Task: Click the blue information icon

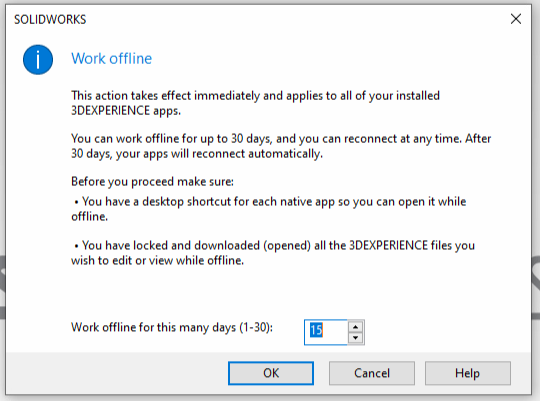Action: tap(38, 60)
